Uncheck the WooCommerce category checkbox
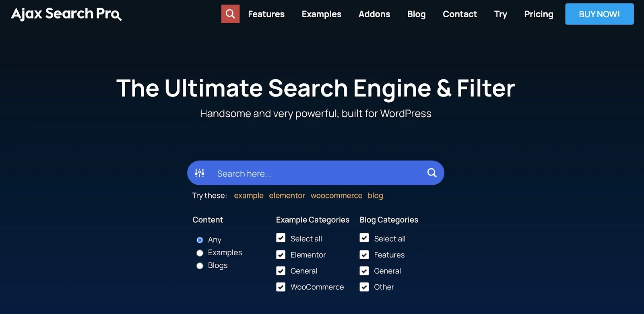Viewport: 644px width, 314px height. click(x=281, y=287)
